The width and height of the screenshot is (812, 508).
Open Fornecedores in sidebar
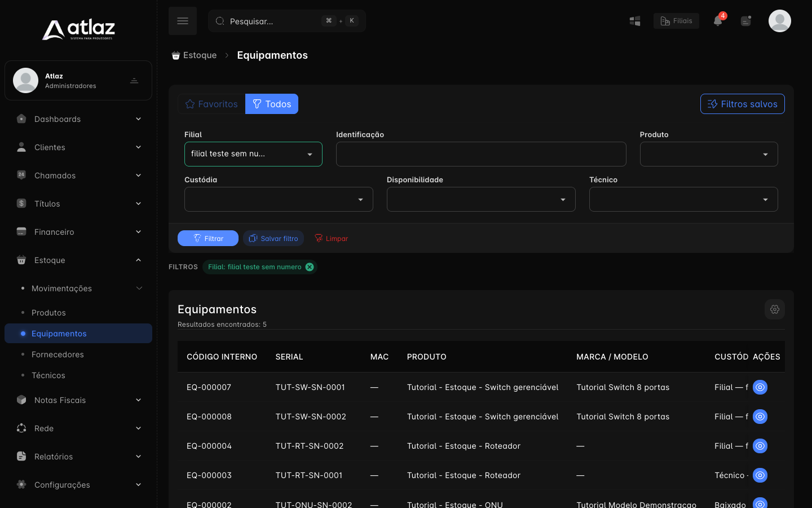pyautogui.click(x=78, y=354)
